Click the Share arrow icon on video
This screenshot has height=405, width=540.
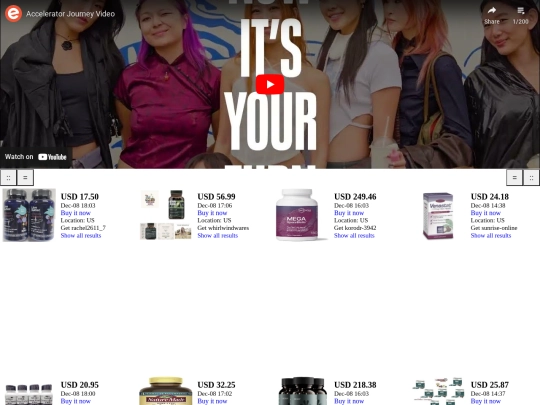coord(492,11)
